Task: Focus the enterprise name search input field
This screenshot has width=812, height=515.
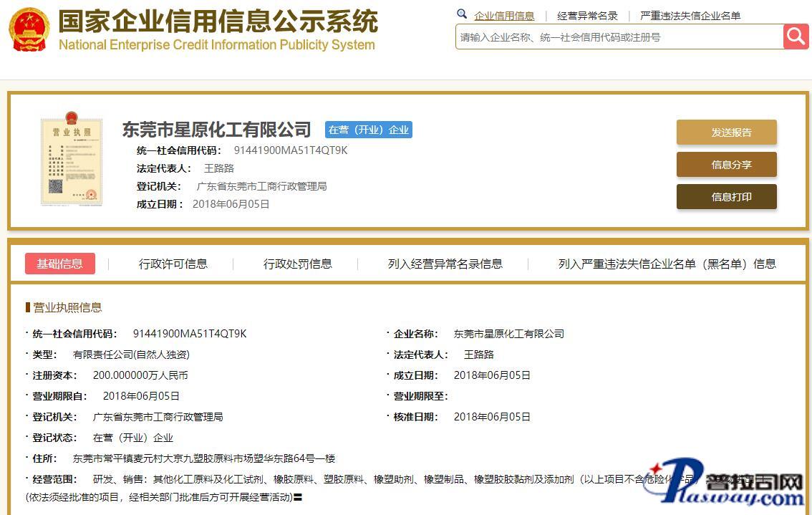Action: tap(619, 37)
